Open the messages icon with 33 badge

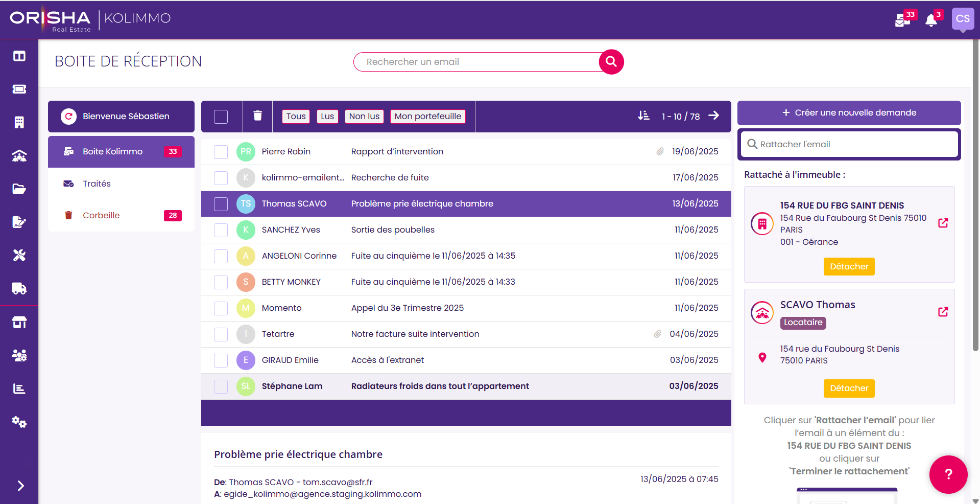click(903, 20)
